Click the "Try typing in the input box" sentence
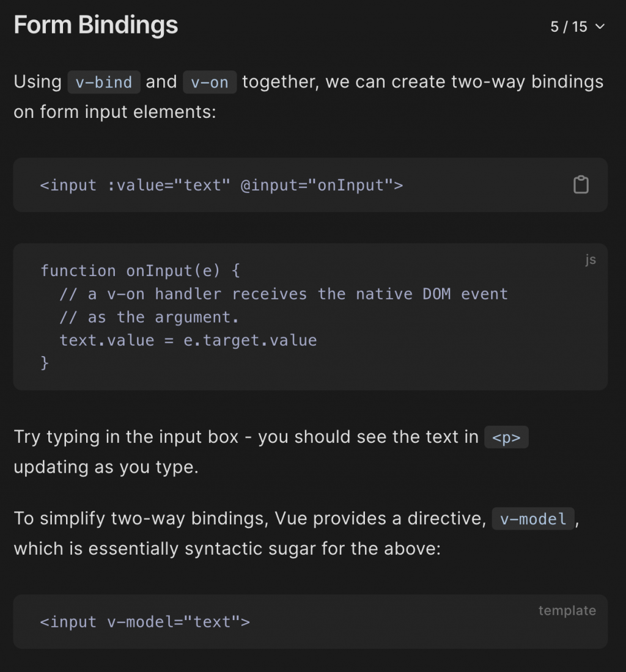Screen dimensions: 626x672 click(245, 437)
